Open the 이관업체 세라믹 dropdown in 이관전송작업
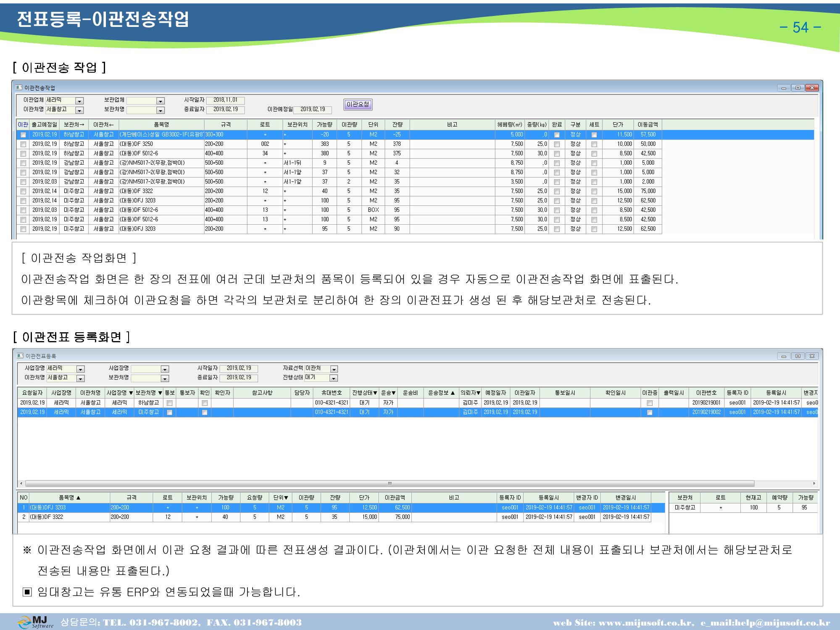Viewport: 840px width, 630px height. pyautogui.click(x=79, y=101)
